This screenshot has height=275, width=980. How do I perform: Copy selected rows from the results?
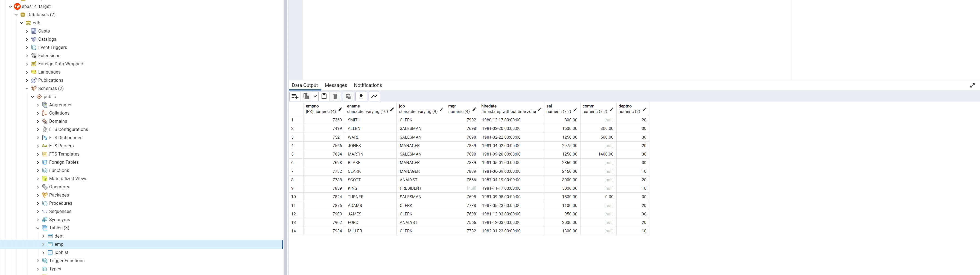tap(306, 96)
